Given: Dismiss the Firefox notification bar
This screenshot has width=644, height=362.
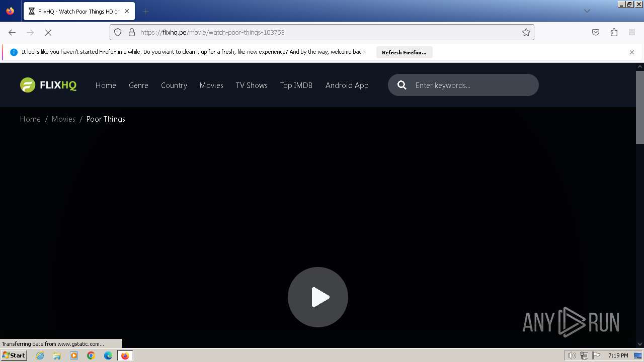Looking at the screenshot, I should [x=632, y=52].
